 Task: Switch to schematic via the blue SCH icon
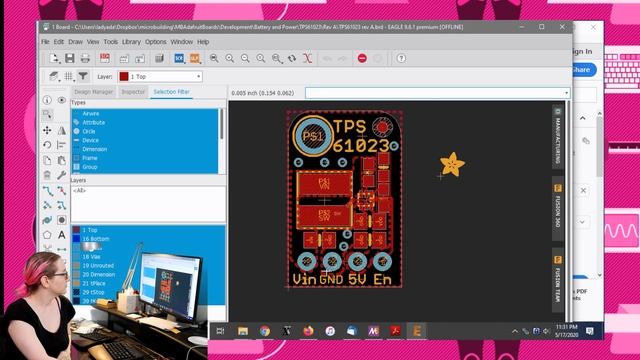tap(179, 58)
